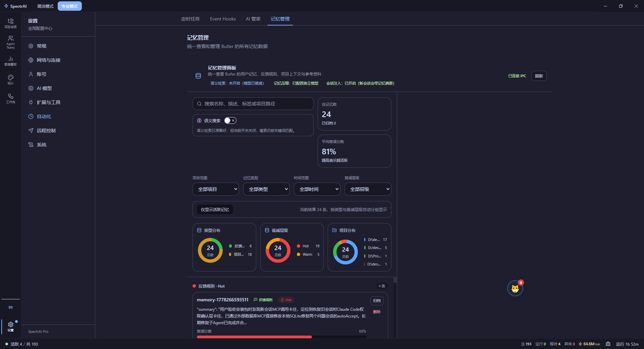
Task: Click the 常规 gear icon
Action: [x=31, y=46]
